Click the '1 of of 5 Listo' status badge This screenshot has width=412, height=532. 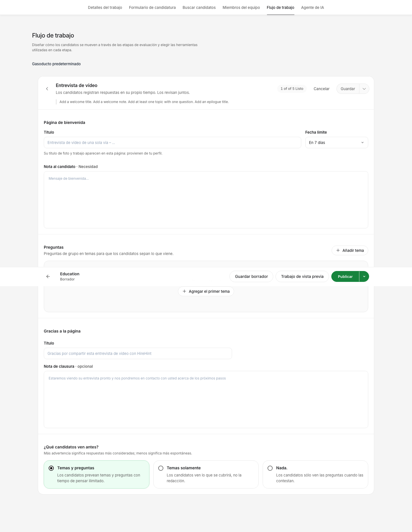point(292,89)
